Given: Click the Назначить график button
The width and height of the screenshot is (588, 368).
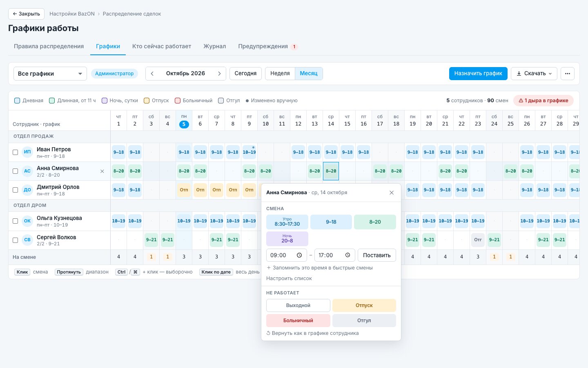Looking at the screenshot, I should click(478, 74).
